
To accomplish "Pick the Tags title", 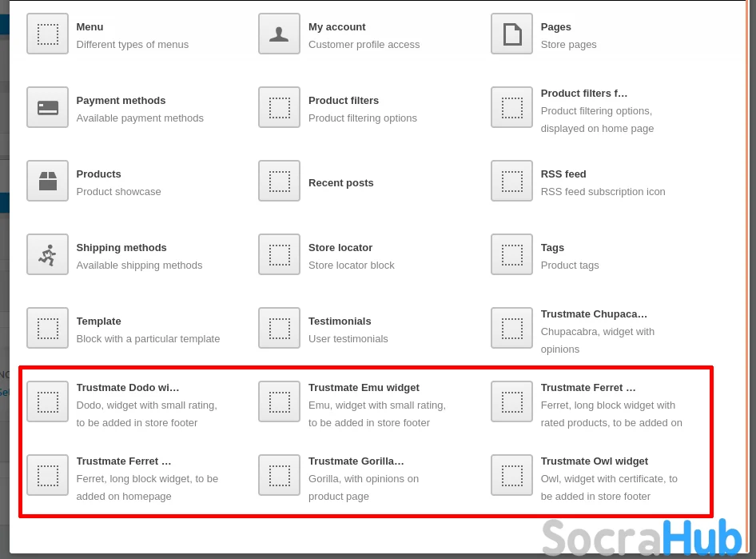I will pyautogui.click(x=552, y=247).
